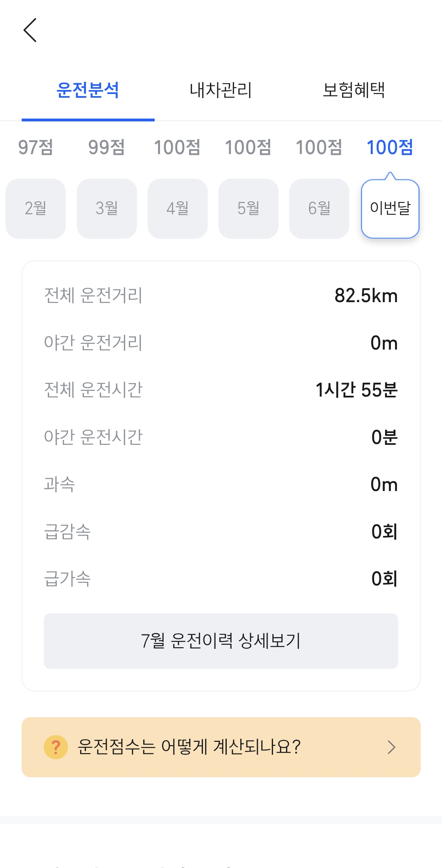
Task: Go to the 보험혜택 tab
Action: pos(354,90)
